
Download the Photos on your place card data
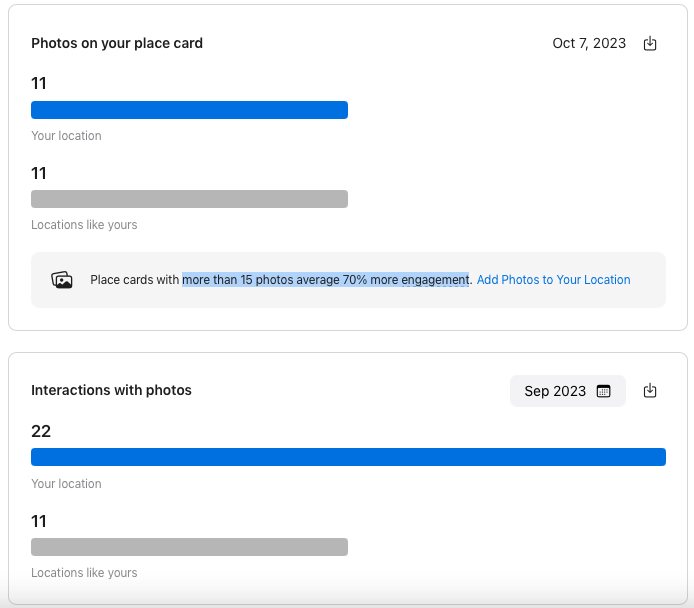pos(650,44)
